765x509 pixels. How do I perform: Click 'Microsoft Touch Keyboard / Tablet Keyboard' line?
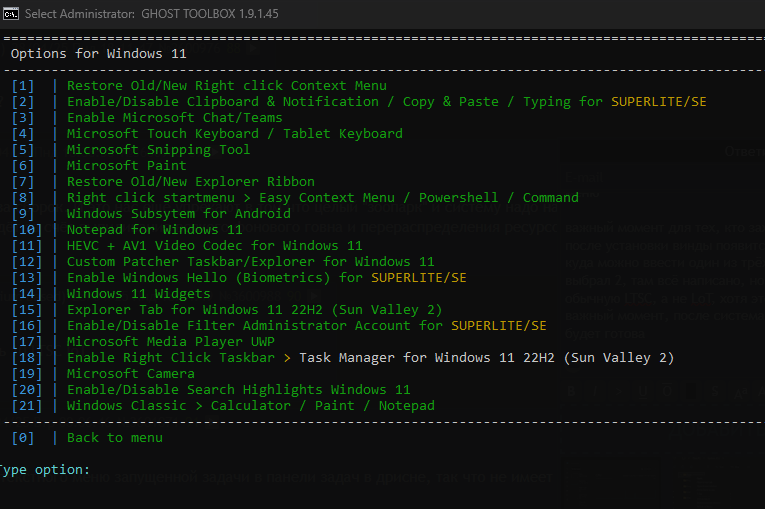(235, 134)
